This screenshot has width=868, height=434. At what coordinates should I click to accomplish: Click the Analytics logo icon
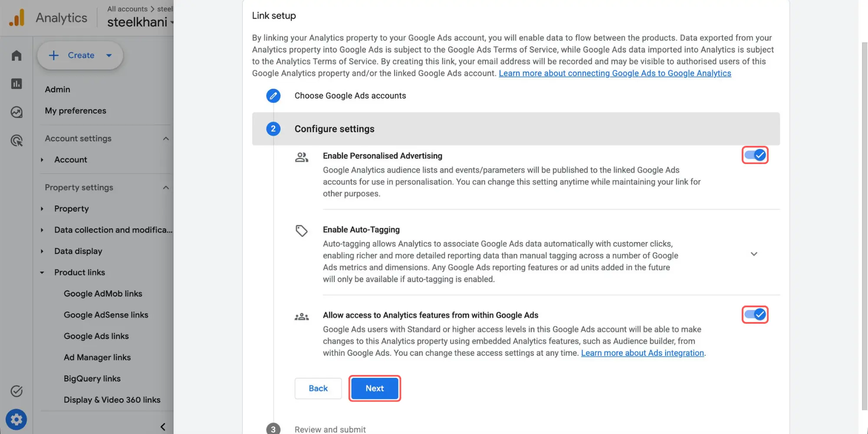coord(17,18)
